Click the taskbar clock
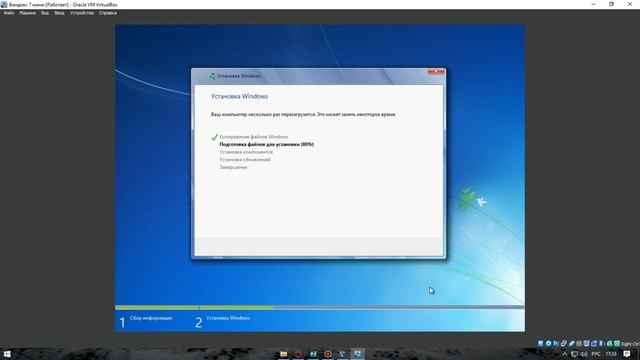640x360 pixels. [611, 354]
